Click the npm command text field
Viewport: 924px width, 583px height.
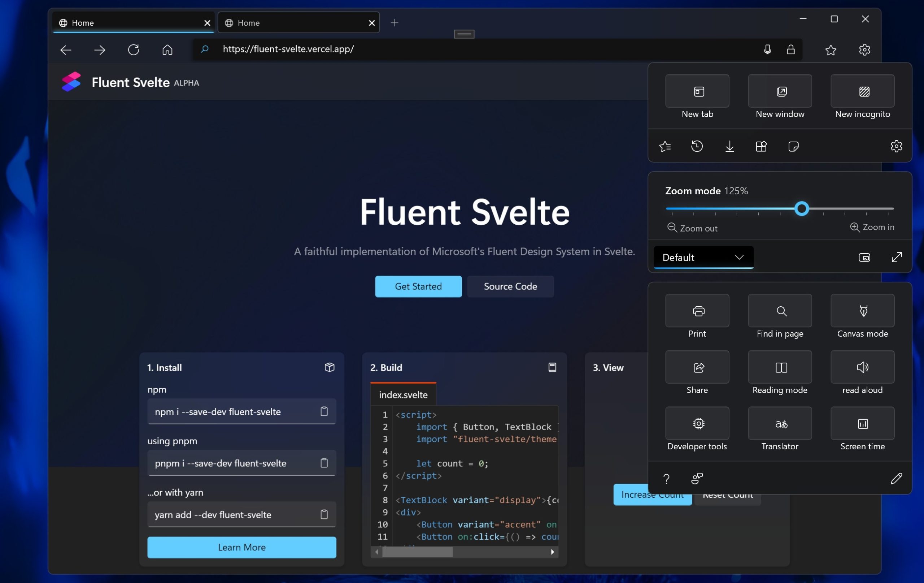click(242, 411)
